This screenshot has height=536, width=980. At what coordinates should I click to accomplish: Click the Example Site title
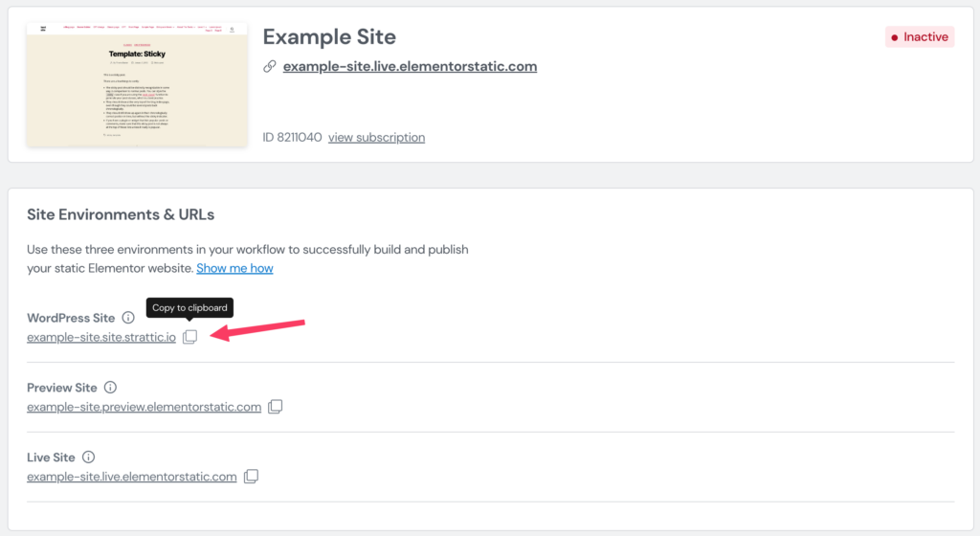tap(329, 37)
